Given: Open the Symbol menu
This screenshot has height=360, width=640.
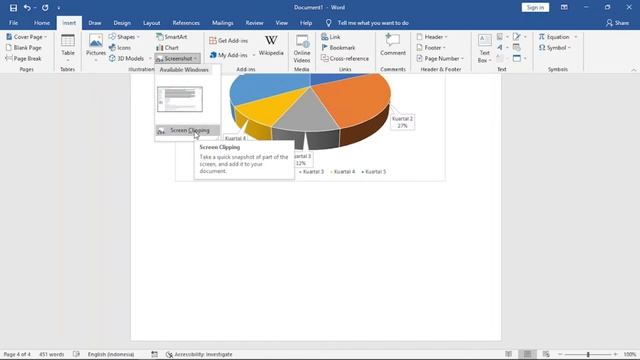Looking at the screenshot, I should click(554, 48).
